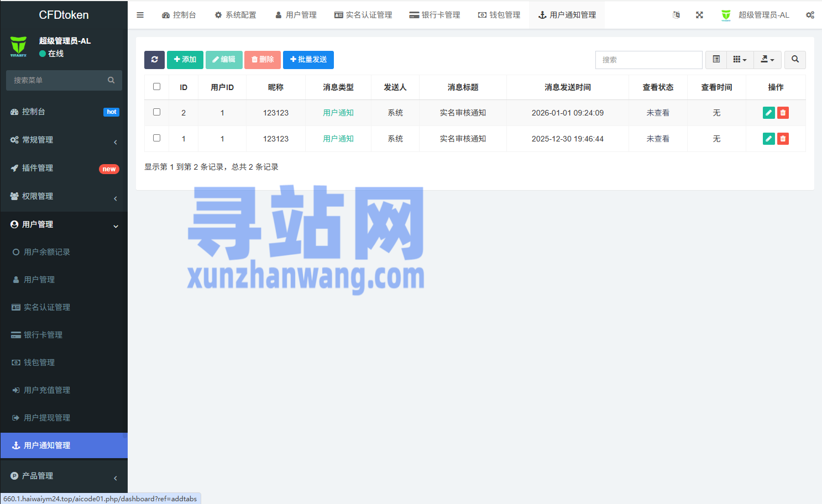
Task: Click the refresh table icon button
Action: pos(154,60)
